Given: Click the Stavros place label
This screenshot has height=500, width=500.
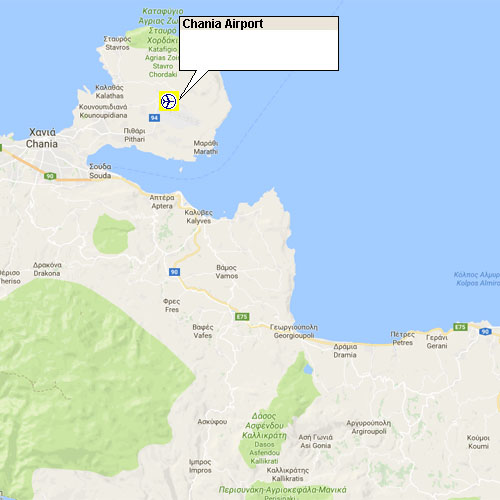Looking at the screenshot, I should pyautogui.click(x=117, y=43).
